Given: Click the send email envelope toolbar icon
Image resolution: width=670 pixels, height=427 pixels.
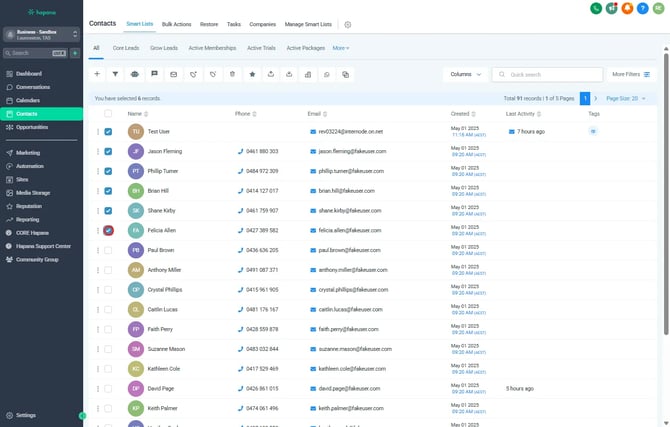Looking at the screenshot, I should [x=173, y=74].
